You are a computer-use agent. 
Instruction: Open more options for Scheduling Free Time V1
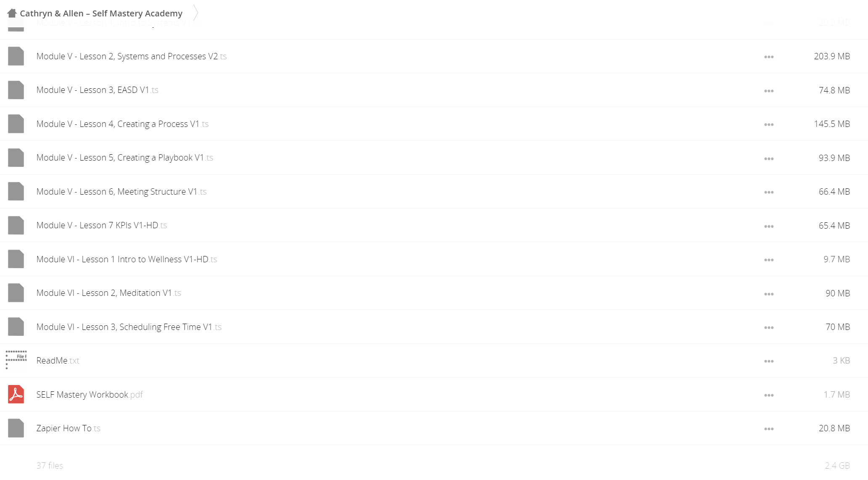[x=769, y=327]
